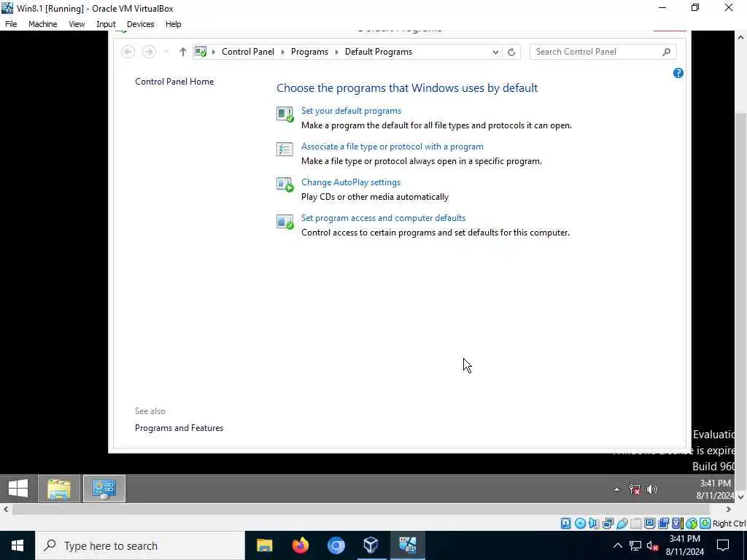This screenshot has height=560, width=747.
Task: Click the guest volume speaker icon
Action: [x=651, y=489]
